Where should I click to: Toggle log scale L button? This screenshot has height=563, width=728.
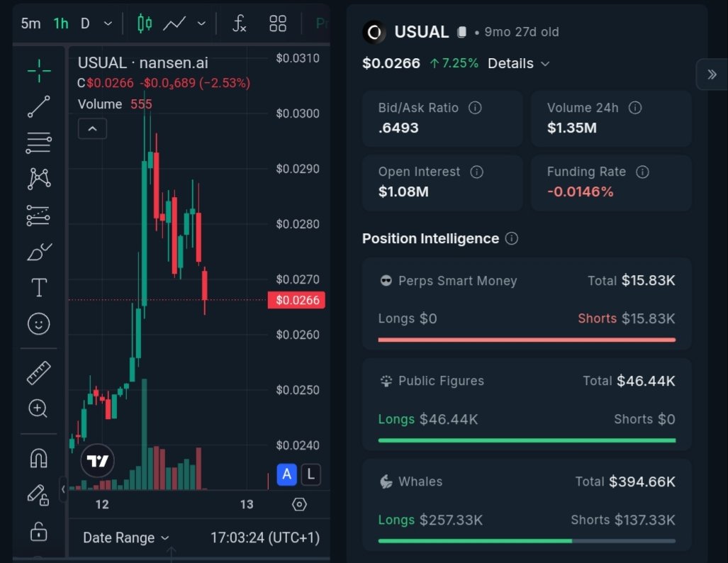pos(310,474)
